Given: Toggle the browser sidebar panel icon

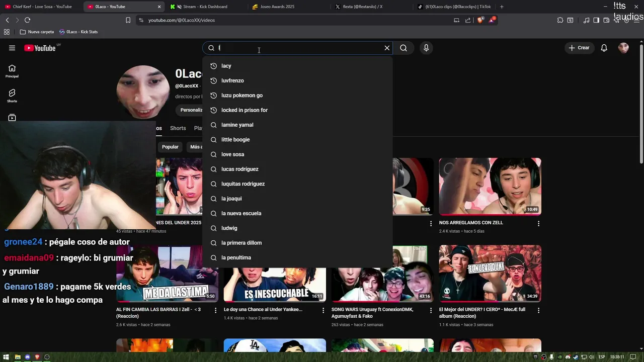Looking at the screenshot, I should 596,20.
